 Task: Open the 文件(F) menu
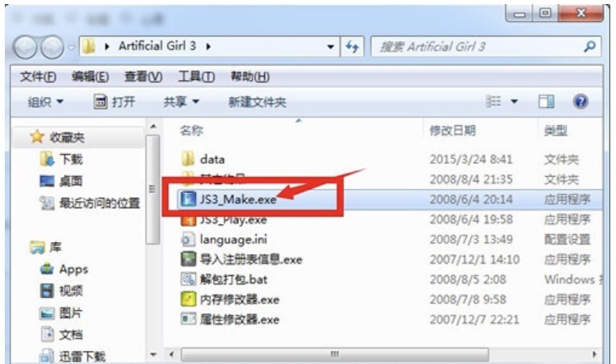click(x=38, y=77)
